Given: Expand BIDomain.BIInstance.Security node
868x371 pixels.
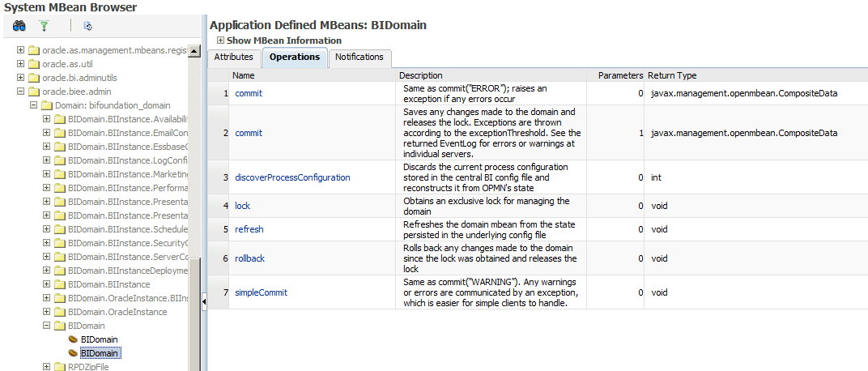Looking at the screenshot, I should pos(47,243).
